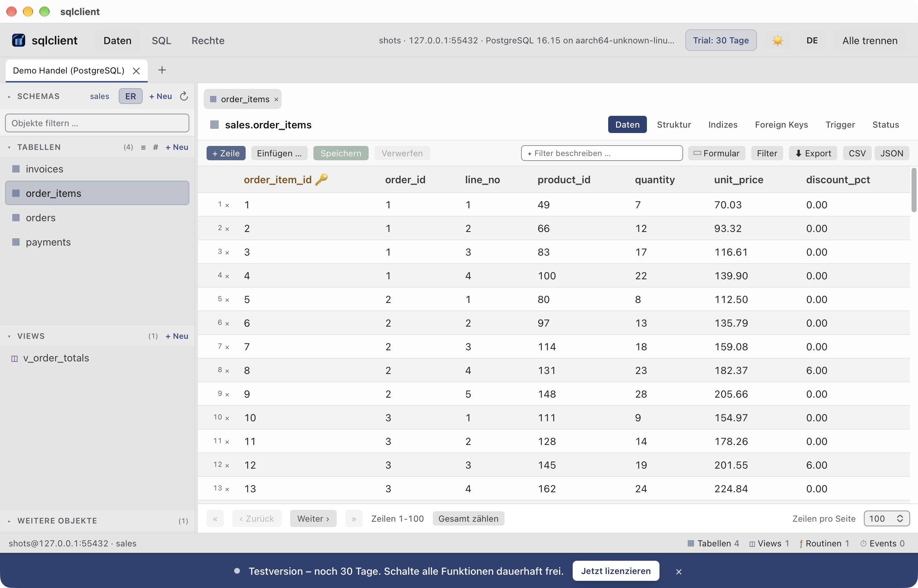Close the order_items table tab
The width and height of the screenshot is (918, 588).
click(x=276, y=99)
